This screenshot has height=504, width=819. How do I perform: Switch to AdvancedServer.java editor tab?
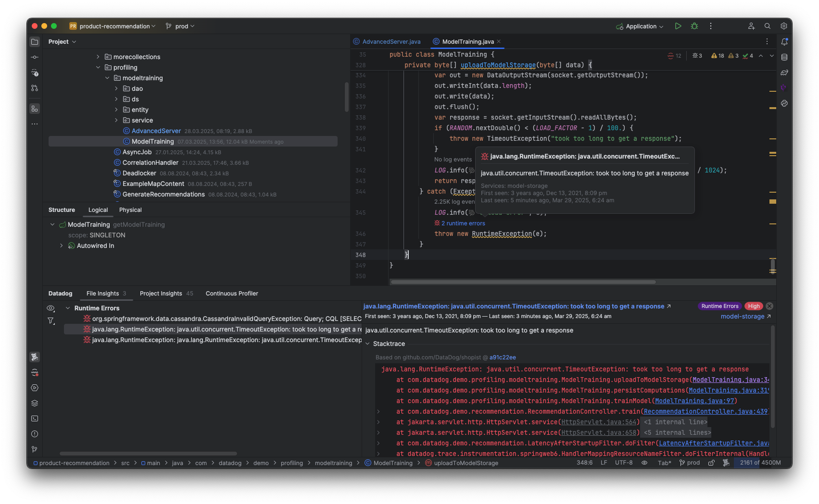point(387,41)
